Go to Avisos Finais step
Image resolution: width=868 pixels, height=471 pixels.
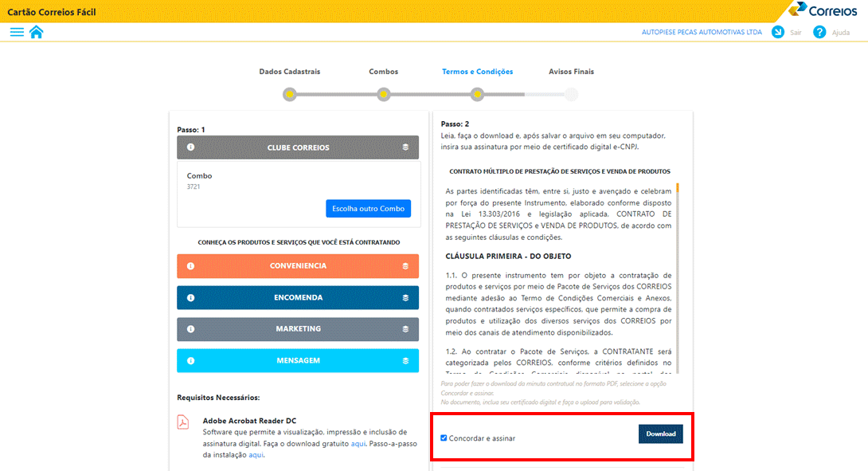tap(571, 72)
